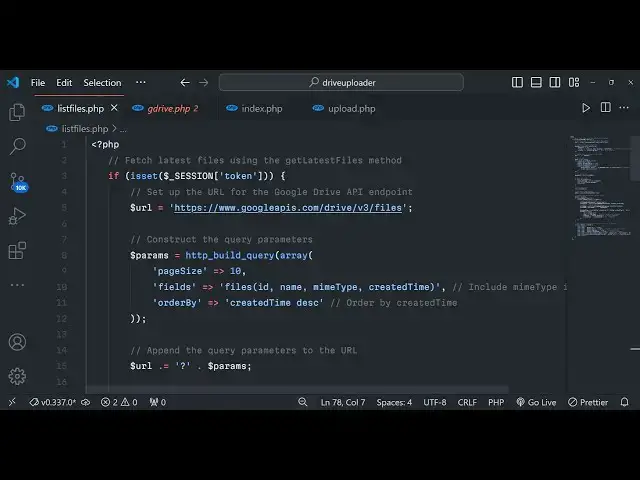Click $_SESSION on line 3
The width and height of the screenshot is (640, 480).
click(x=188, y=176)
